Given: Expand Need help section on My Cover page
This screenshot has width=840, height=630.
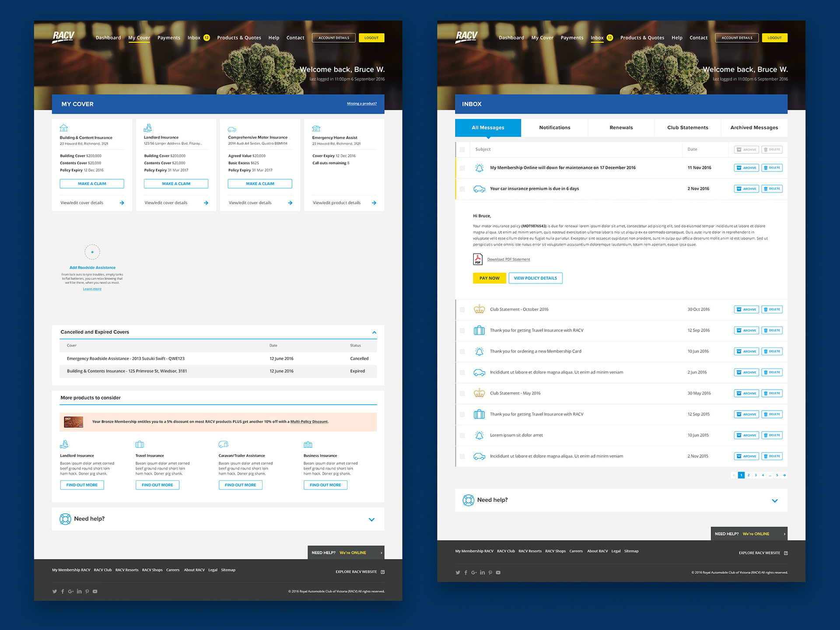Looking at the screenshot, I should pos(371,520).
